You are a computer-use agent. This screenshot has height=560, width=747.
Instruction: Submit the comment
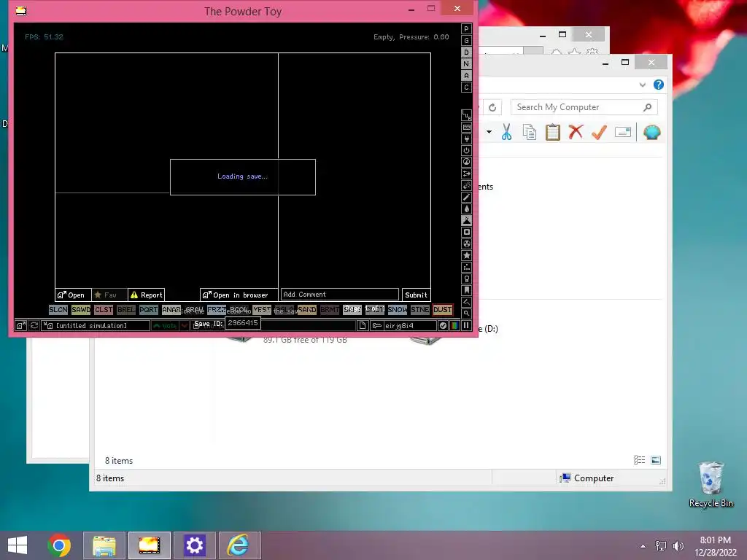click(x=416, y=295)
